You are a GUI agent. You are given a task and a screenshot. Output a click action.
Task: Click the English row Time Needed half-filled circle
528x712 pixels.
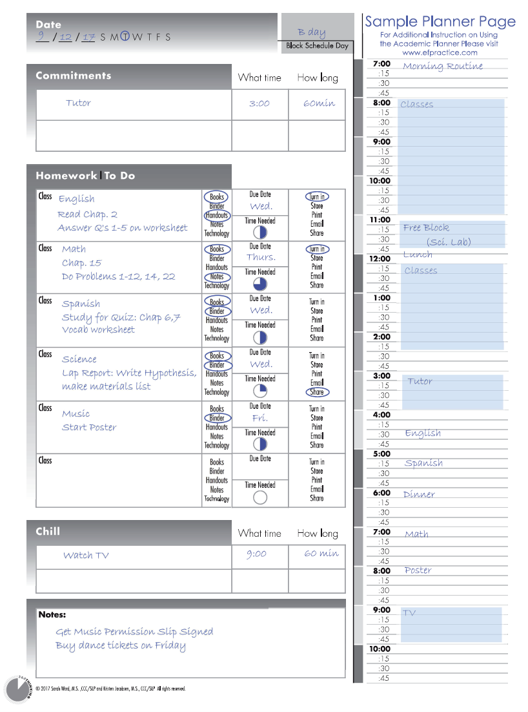point(260,232)
